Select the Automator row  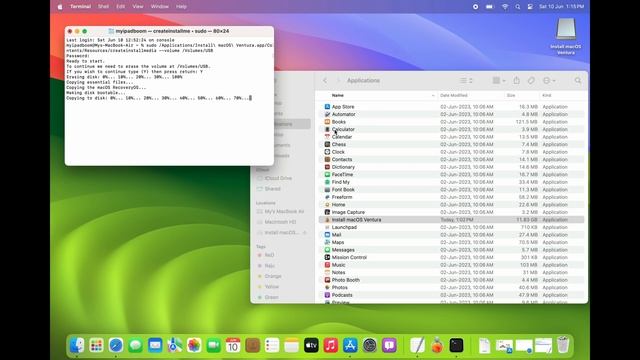coord(451,114)
